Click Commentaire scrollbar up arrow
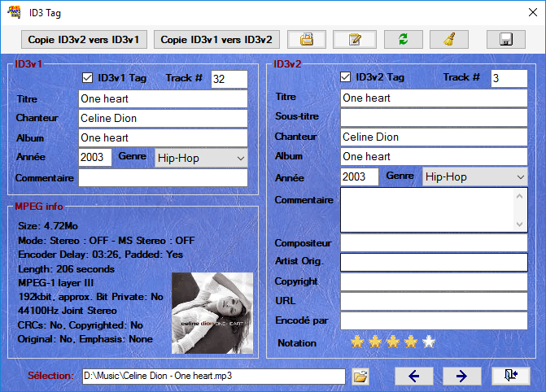546x392 pixels. (519, 196)
